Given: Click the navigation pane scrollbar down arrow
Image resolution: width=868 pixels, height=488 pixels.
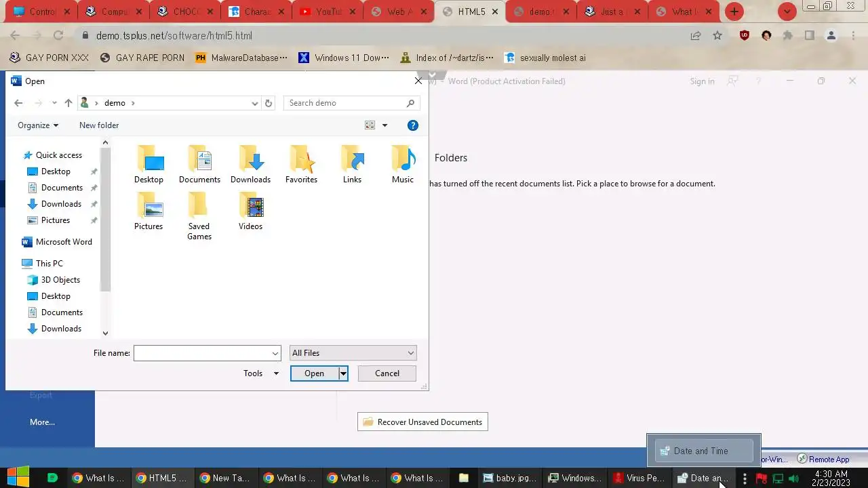Looking at the screenshot, I should (105, 333).
